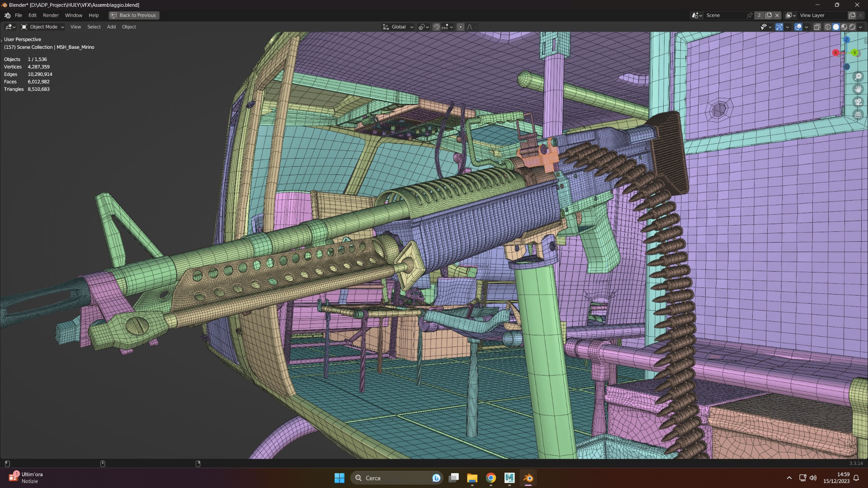Open the scene browse dropdown
The image size is (868, 488).
[x=697, y=15]
